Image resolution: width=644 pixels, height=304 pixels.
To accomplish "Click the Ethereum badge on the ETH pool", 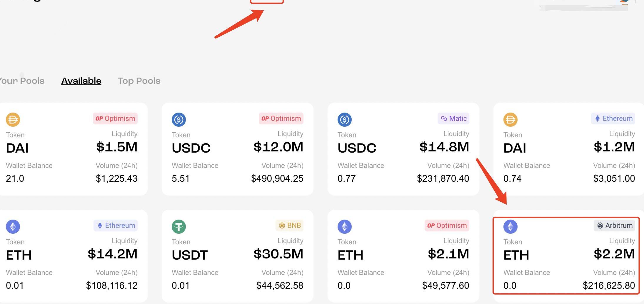I will (x=116, y=226).
